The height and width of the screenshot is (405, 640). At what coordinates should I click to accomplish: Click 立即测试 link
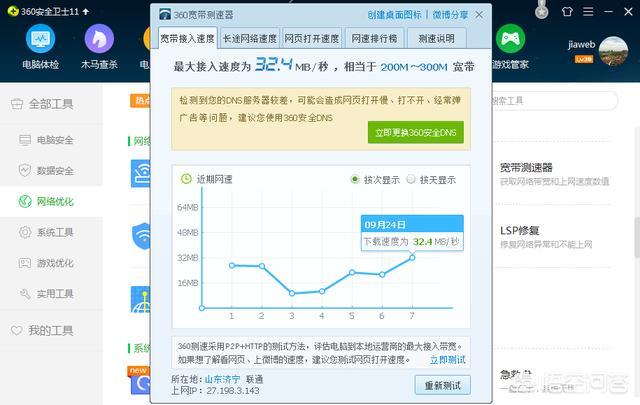point(447,360)
